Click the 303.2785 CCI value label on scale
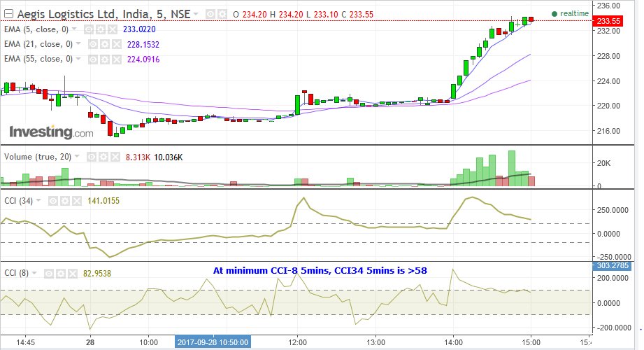 (613, 266)
